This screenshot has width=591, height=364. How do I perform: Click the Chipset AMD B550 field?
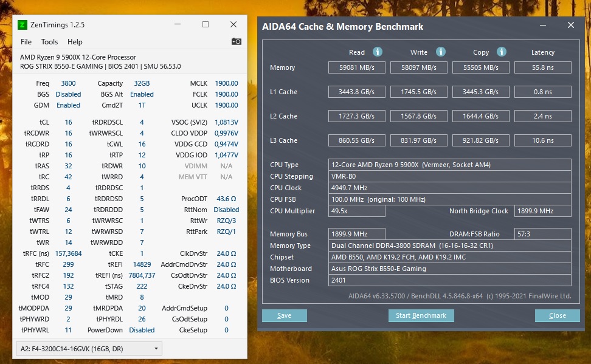click(x=450, y=257)
